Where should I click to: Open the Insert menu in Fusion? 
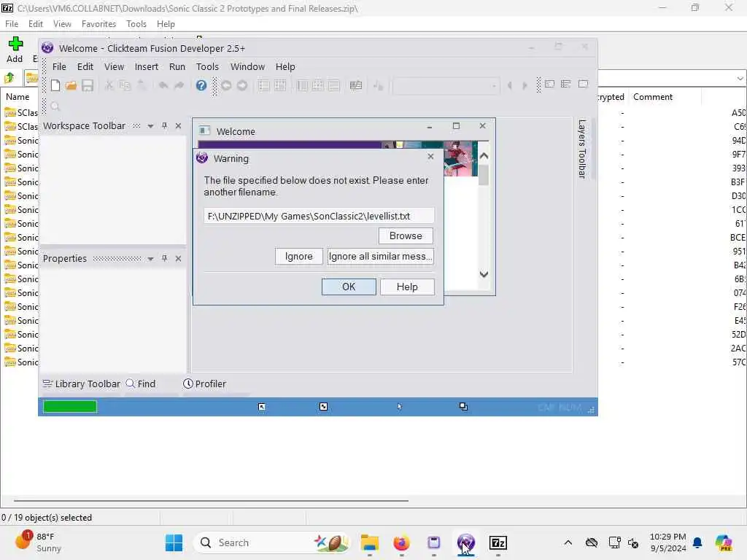[x=146, y=66]
